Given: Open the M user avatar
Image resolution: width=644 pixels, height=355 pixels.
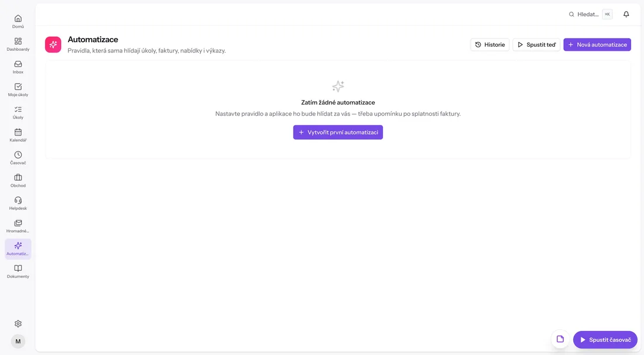Looking at the screenshot, I should pyautogui.click(x=18, y=342).
